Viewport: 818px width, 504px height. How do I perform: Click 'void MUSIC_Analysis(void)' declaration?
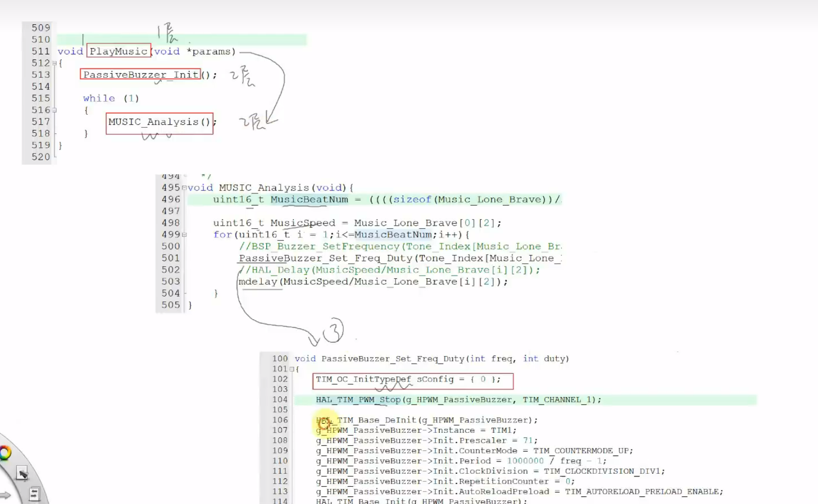point(267,188)
